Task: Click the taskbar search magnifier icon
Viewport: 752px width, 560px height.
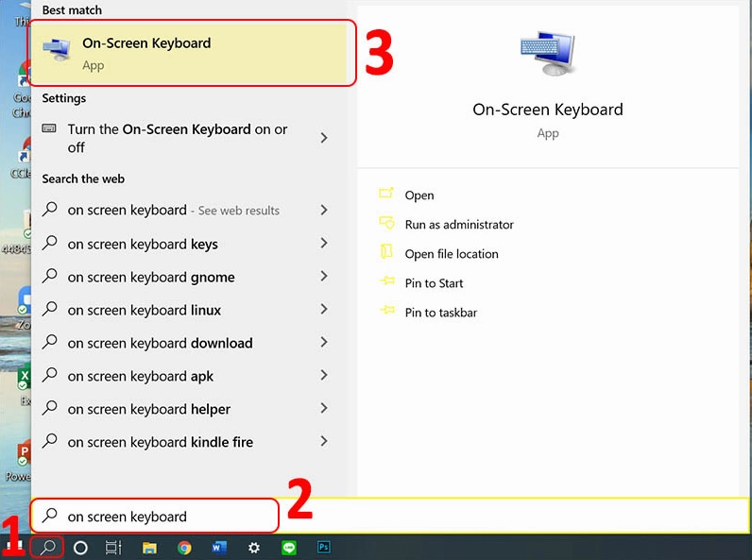Action: (47, 547)
